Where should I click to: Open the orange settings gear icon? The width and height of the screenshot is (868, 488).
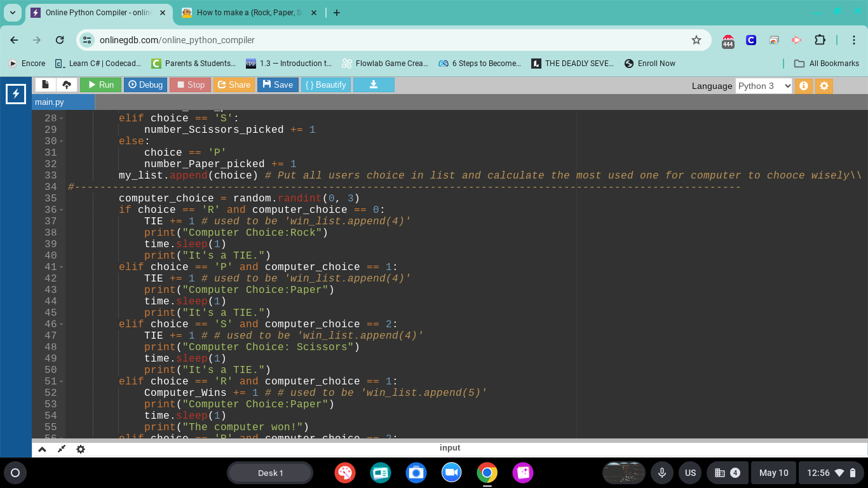(x=824, y=86)
